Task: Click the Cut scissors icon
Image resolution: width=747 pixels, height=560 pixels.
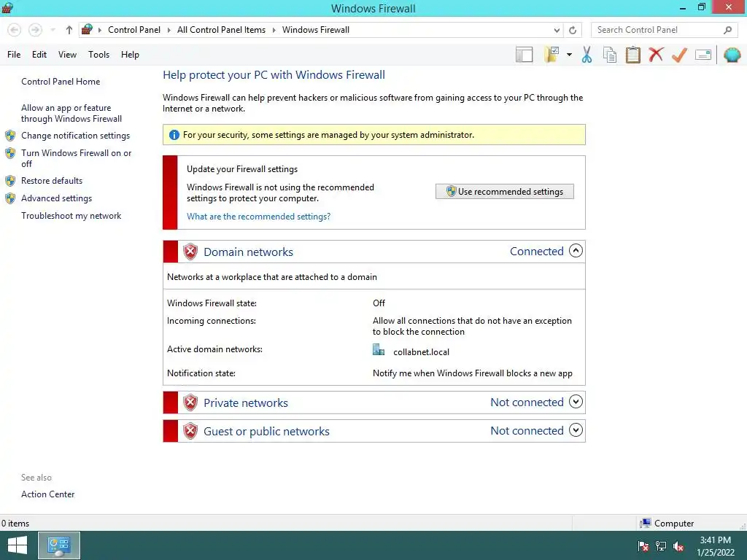Action: (587, 55)
